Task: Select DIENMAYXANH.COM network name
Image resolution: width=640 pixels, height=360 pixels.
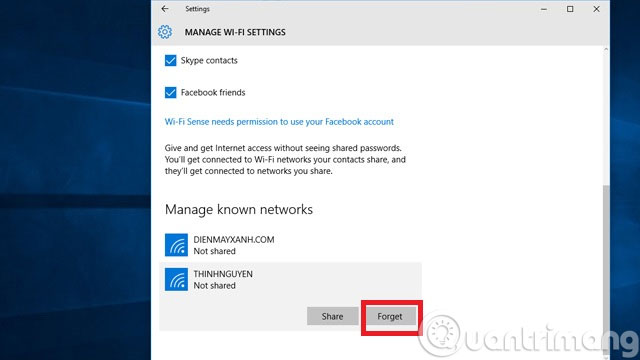Action: [234, 240]
